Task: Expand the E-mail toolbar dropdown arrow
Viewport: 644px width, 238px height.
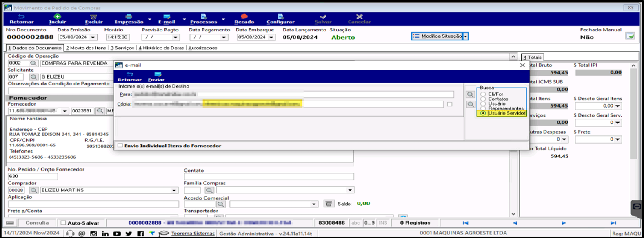Action: point(184,19)
